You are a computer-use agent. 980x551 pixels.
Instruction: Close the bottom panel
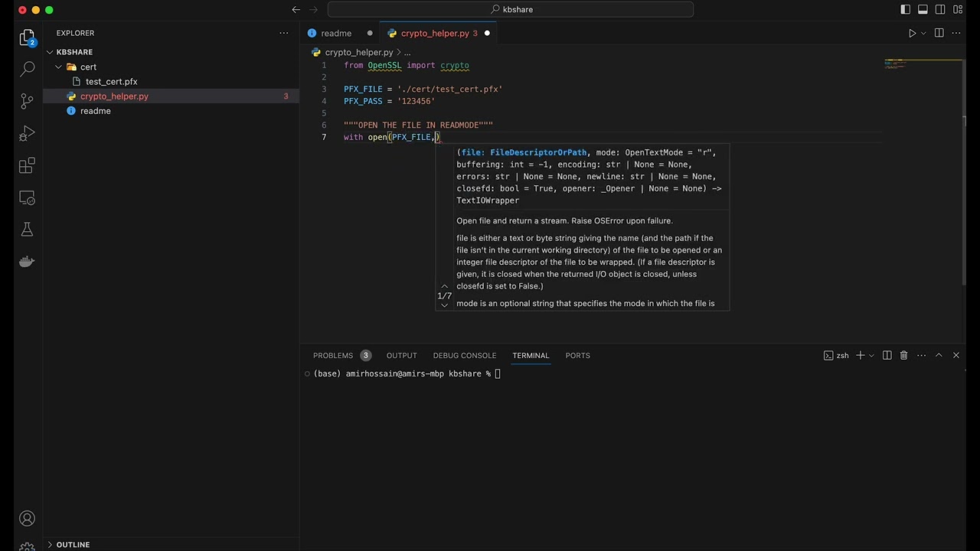(956, 355)
